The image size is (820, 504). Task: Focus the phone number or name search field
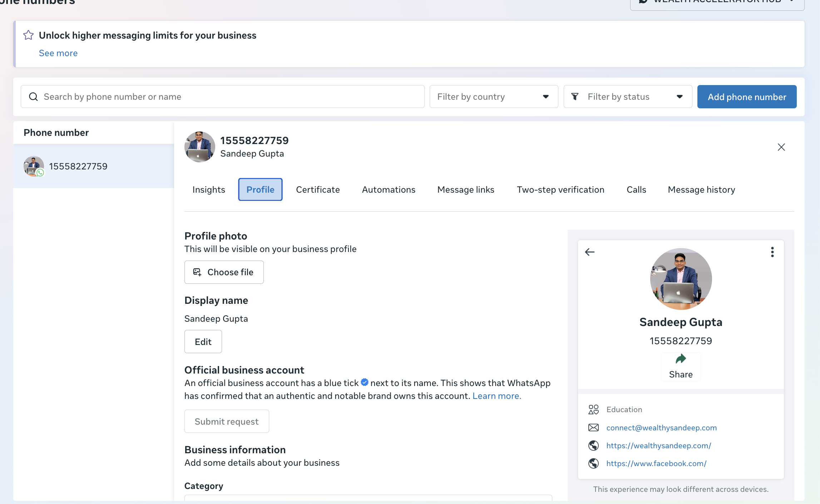tap(222, 97)
